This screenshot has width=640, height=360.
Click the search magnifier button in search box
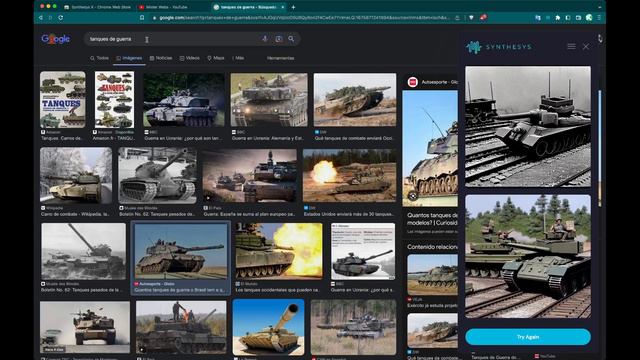point(291,39)
